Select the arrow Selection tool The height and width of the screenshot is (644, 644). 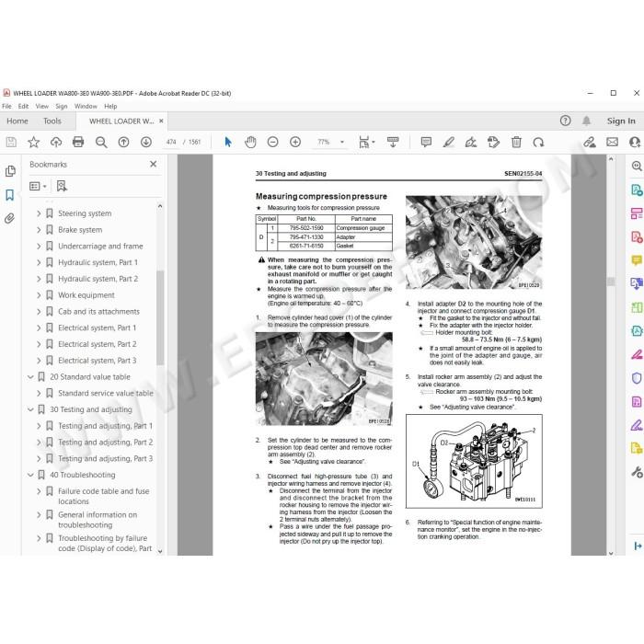[x=228, y=142]
